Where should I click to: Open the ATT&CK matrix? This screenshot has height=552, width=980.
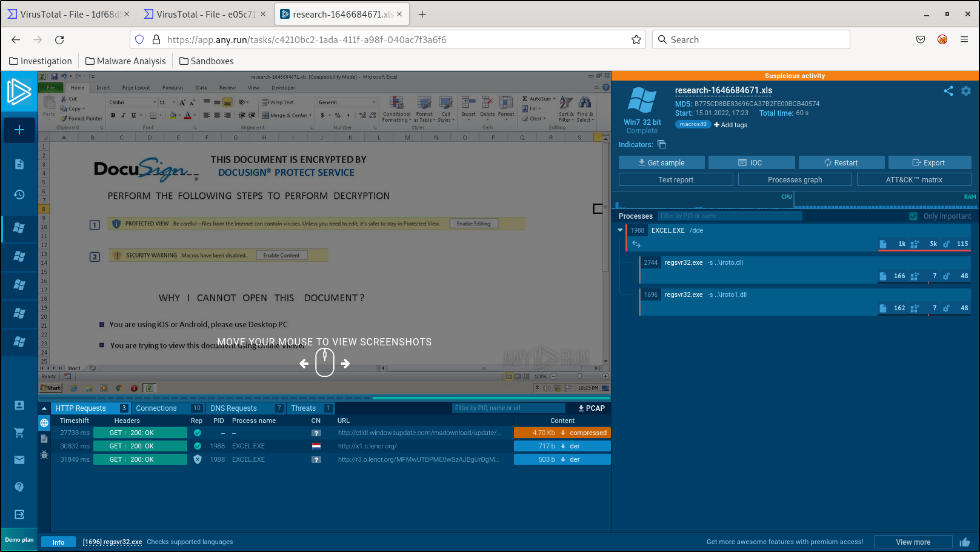(x=914, y=179)
